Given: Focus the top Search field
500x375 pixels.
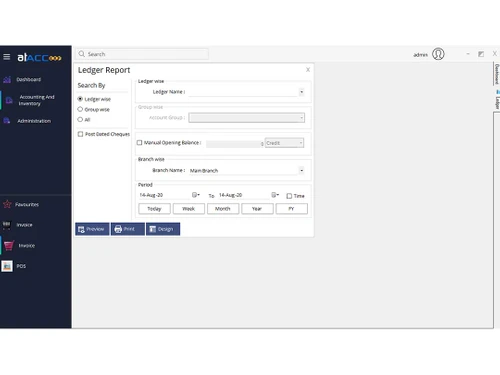Looking at the screenshot, I should pos(142,54).
